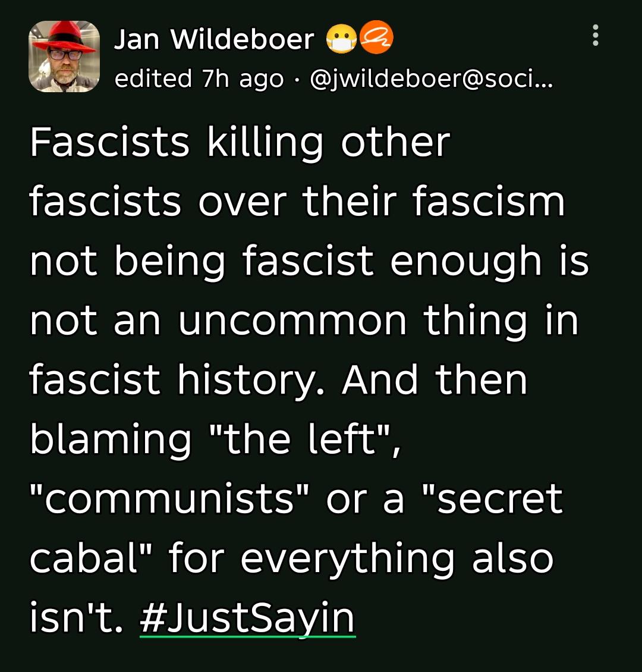Viewport: 642px width, 672px height.
Task: Click the orange swirl emoji badge
Action: (x=376, y=37)
